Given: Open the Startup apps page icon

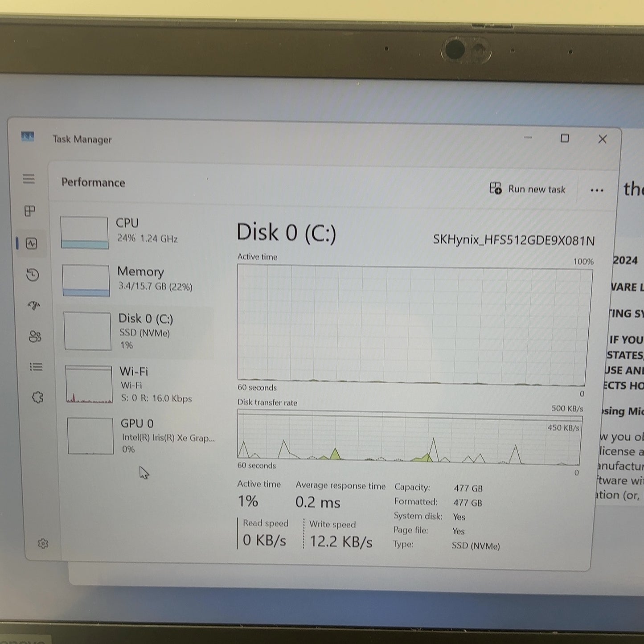Looking at the screenshot, I should (34, 306).
